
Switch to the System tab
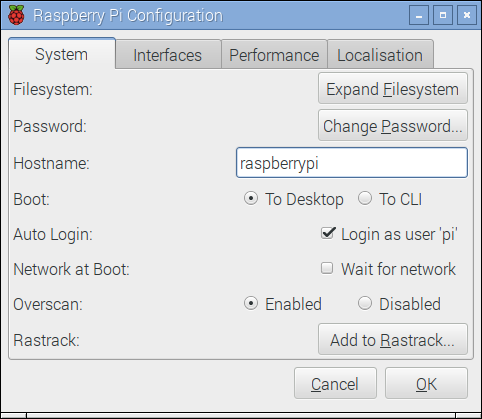[x=62, y=54]
